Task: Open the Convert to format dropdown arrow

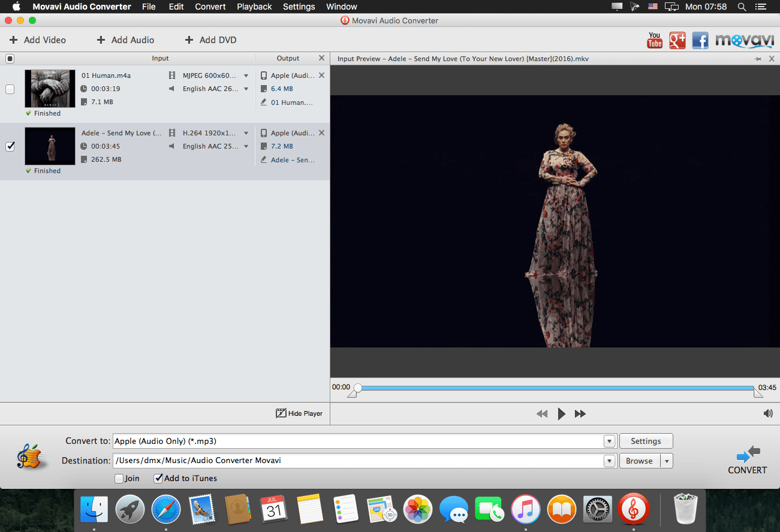Action: (x=610, y=441)
